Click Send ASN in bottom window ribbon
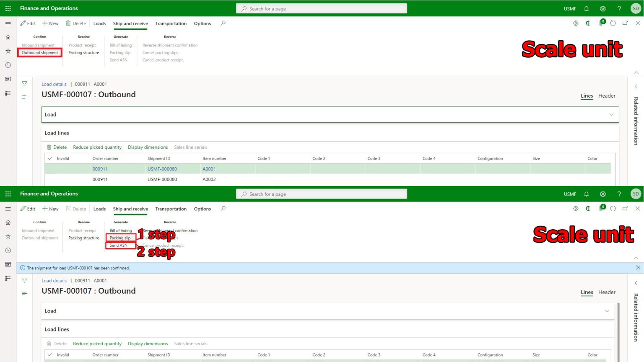The height and width of the screenshot is (362, 644). coord(118,246)
